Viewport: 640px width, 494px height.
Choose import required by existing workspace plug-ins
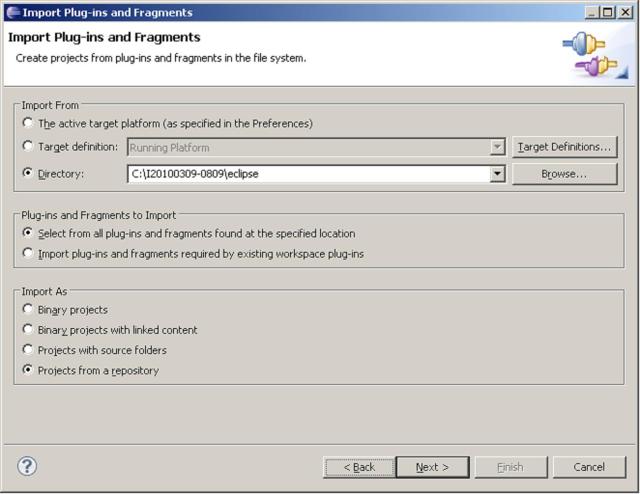(28, 253)
